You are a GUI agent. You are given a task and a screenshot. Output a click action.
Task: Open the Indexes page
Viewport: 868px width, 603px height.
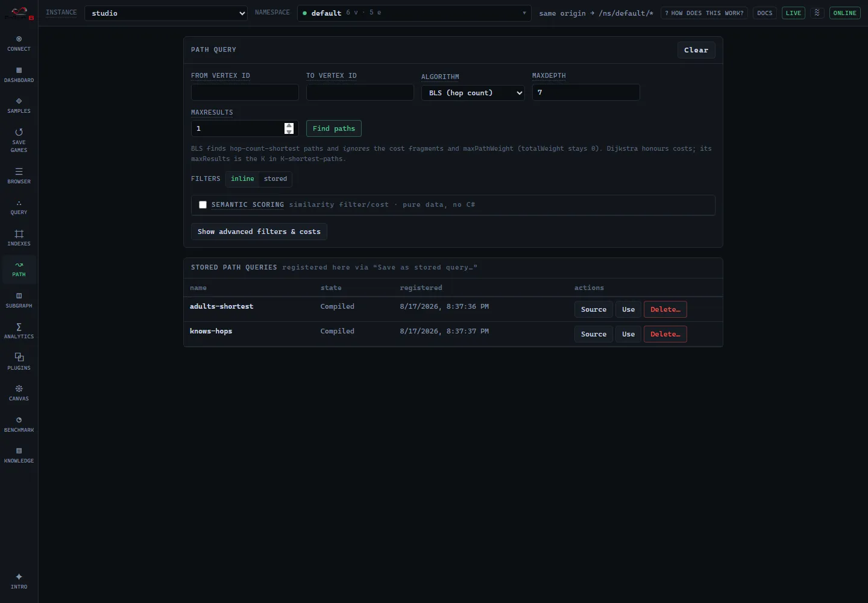19,238
